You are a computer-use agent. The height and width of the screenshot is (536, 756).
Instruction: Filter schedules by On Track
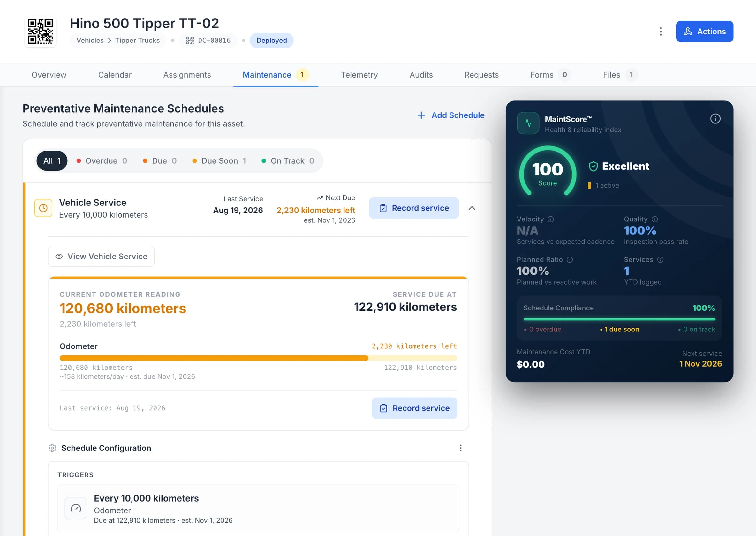tap(288, 161)
